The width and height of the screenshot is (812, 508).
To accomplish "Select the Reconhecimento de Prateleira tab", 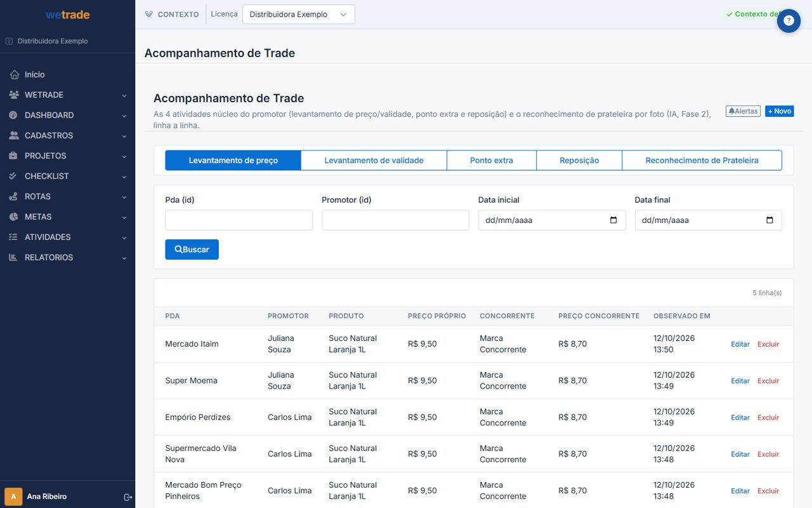I will [702, 161].
